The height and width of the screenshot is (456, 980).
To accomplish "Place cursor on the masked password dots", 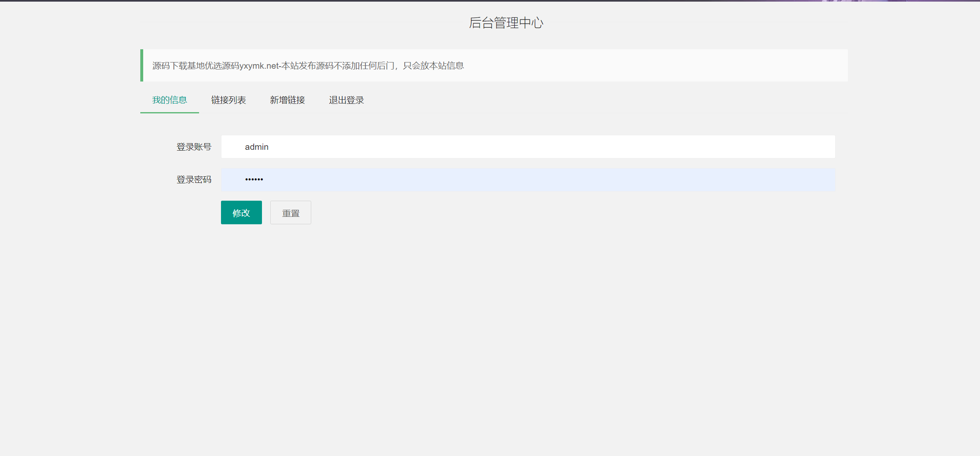I will [254, 180].
